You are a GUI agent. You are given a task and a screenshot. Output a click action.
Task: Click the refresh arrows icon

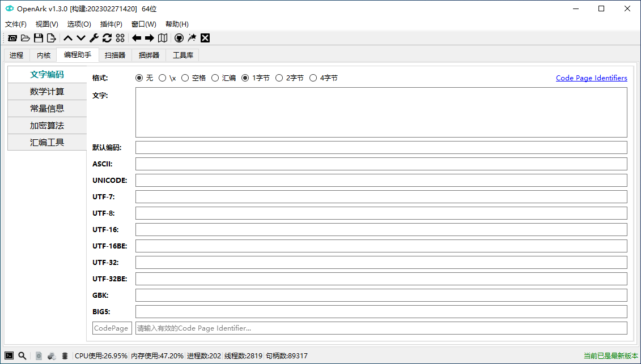[x=107, y=38]
